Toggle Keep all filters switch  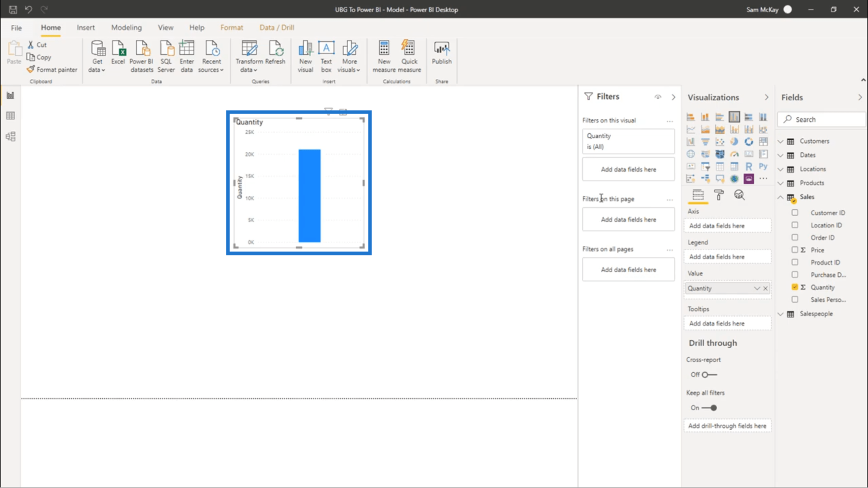pyautogui.click(x=709, y=407)
